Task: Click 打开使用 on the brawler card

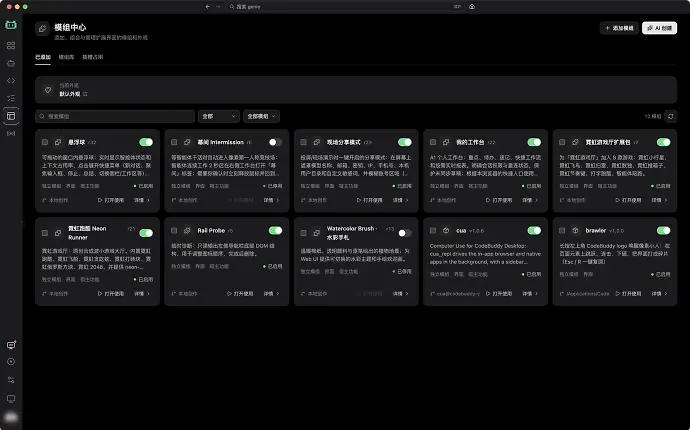Action: [628, 294]
